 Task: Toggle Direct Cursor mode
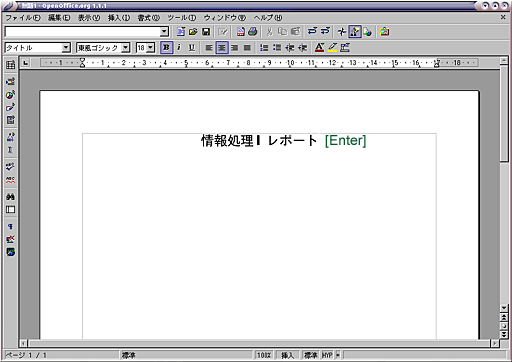[10, 150]
